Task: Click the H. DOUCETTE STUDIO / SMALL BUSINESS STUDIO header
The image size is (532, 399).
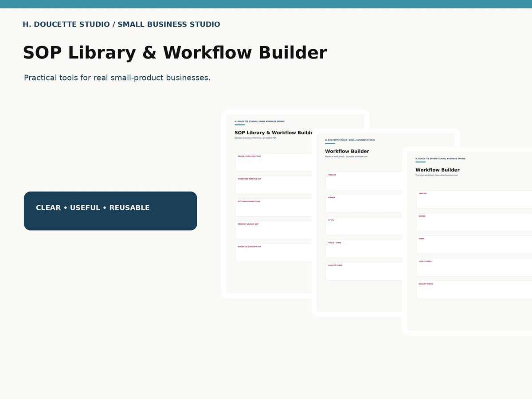Action: [x=121, y=24]
